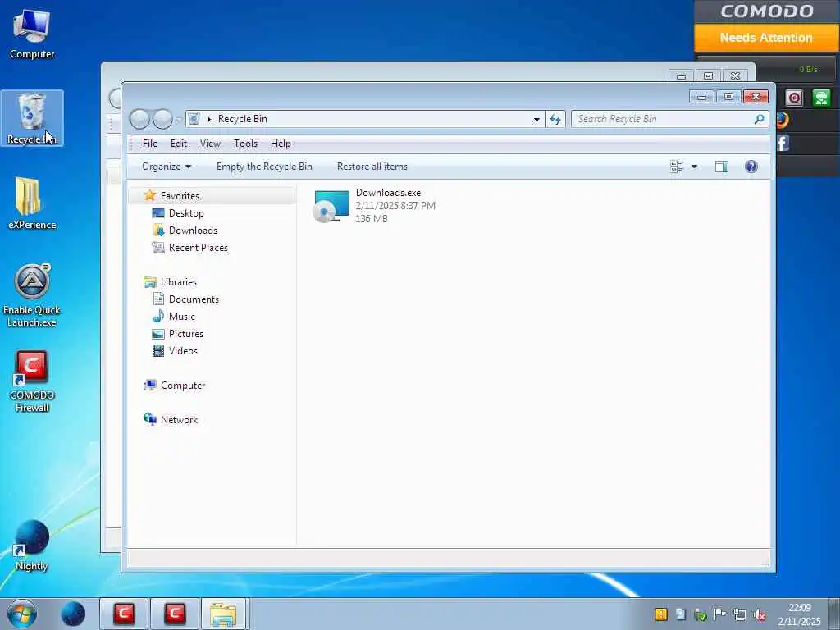The width and height of the screenshot is (840, 630).
Task: Select Favorites in the navigation pane
Action: (x=180, y=196)
